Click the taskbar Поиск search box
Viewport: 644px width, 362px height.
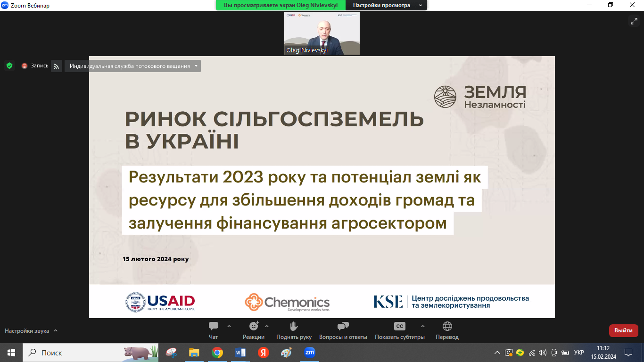point(91,353)
